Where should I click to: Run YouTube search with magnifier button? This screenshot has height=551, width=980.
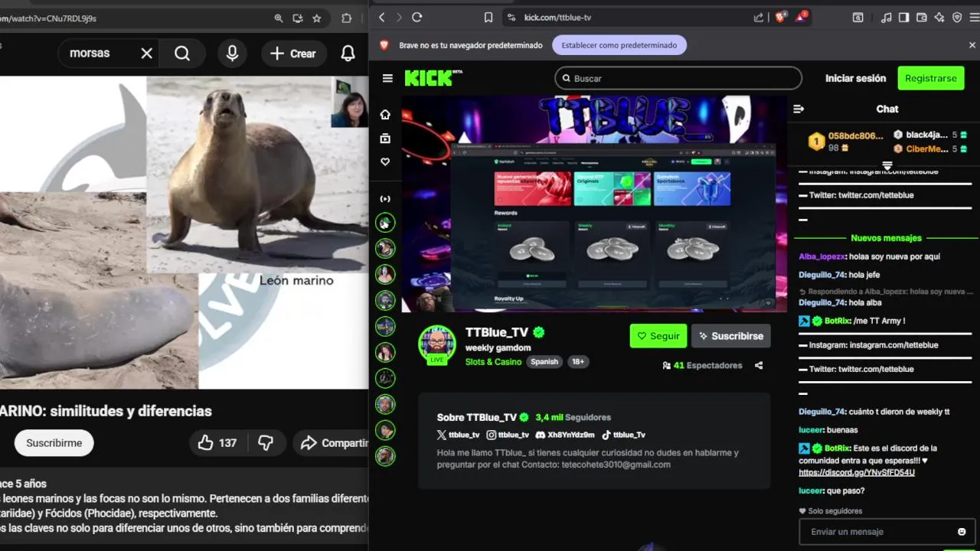(182, 54)
